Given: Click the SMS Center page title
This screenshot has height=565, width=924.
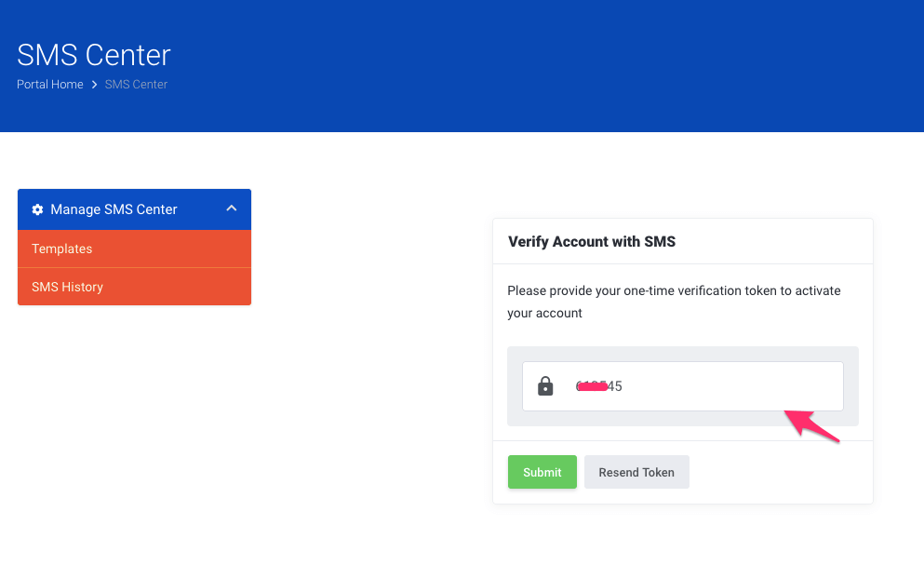Looking at the screenshot, I should coord(93,55).
